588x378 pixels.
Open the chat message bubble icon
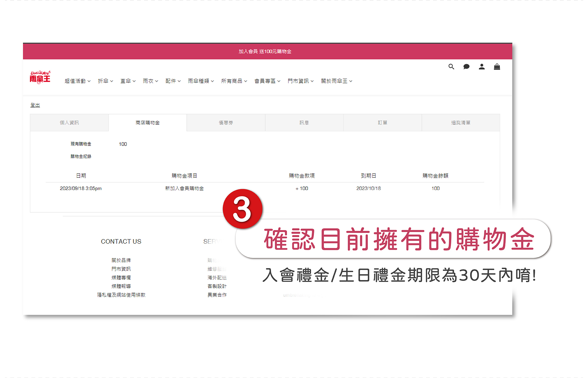[466, 67]
